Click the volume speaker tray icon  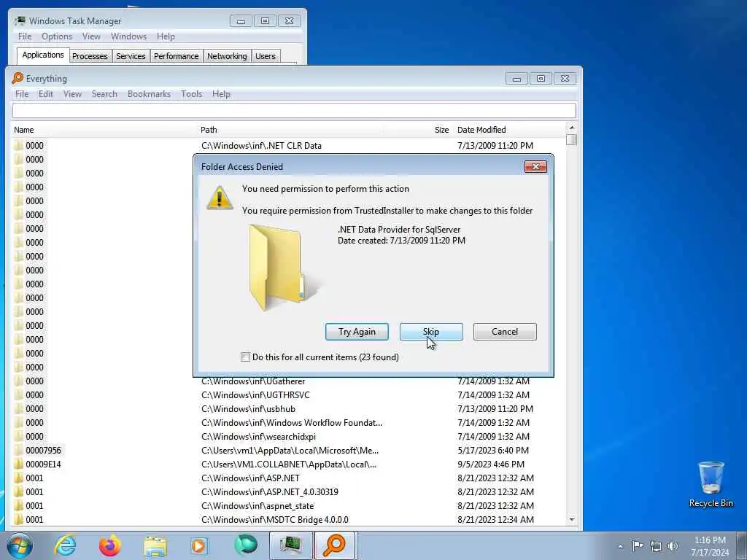[673, 546]
